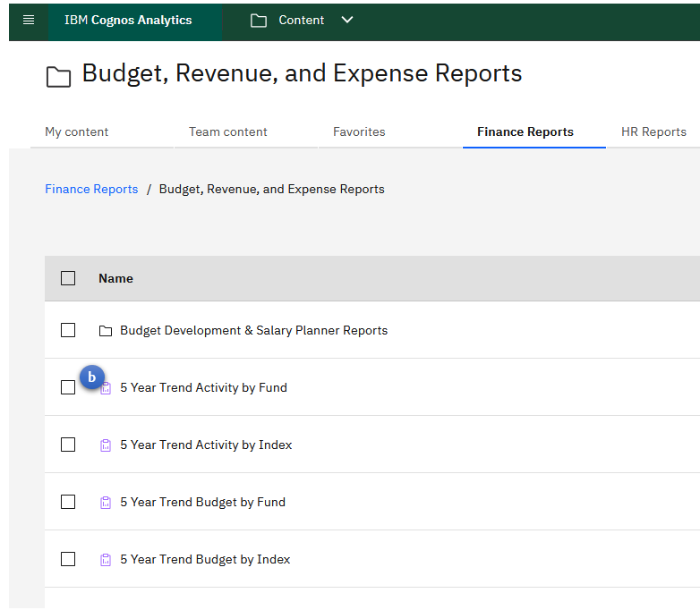Image resolution: width=700 pixels, height=610 pixels.
Task: Check the 5 Year Trend Activity by Fund box
Action: (x=68, y=388)
